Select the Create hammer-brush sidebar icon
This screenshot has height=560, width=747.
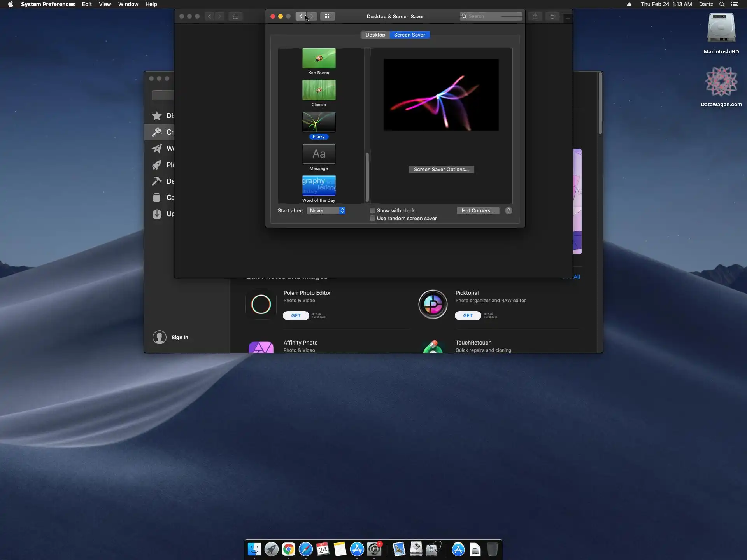tap(157, 132)
